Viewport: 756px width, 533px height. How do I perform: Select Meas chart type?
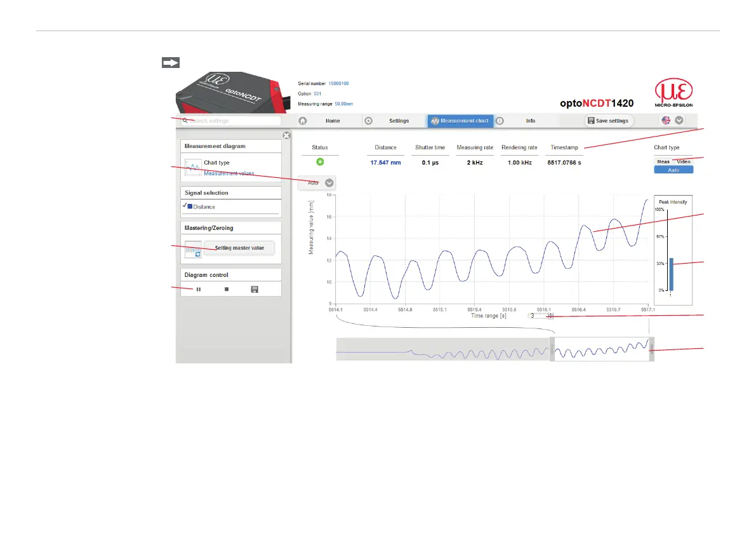click(x=663, y=161)
